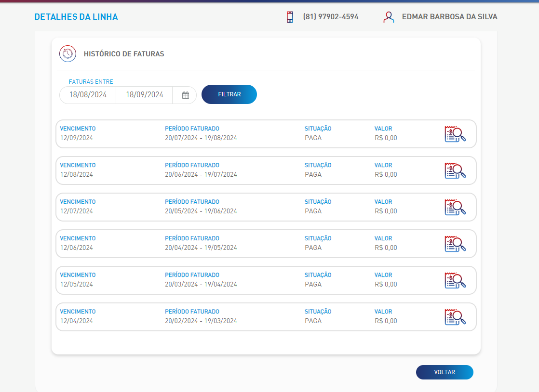
Task: Click the HISTÓRICO DE FATURAS title
Action: point(124,54)
